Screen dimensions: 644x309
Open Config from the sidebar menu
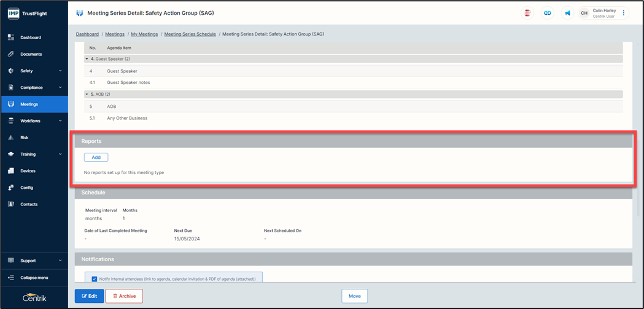click(x=34, y=188)
